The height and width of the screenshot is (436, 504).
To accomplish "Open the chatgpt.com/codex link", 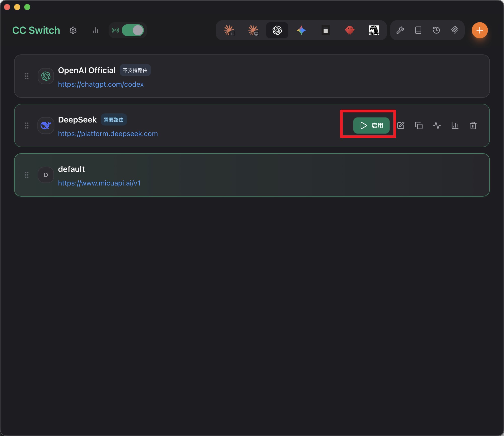I will click(101, 84).
